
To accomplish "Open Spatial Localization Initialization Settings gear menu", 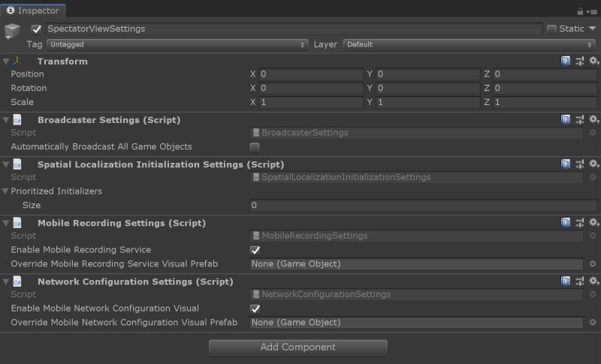I will pyautogui.click(x=593, y=164).
